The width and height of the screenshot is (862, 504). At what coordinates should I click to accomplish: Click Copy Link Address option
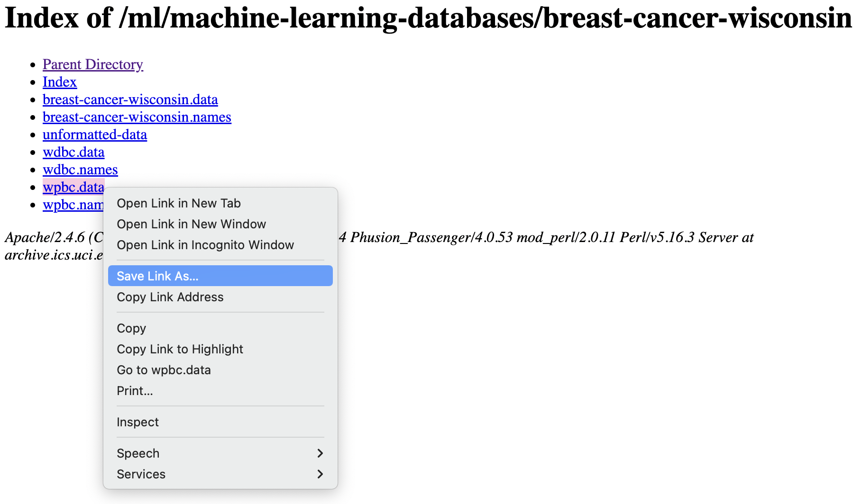[x=220, y=297]
